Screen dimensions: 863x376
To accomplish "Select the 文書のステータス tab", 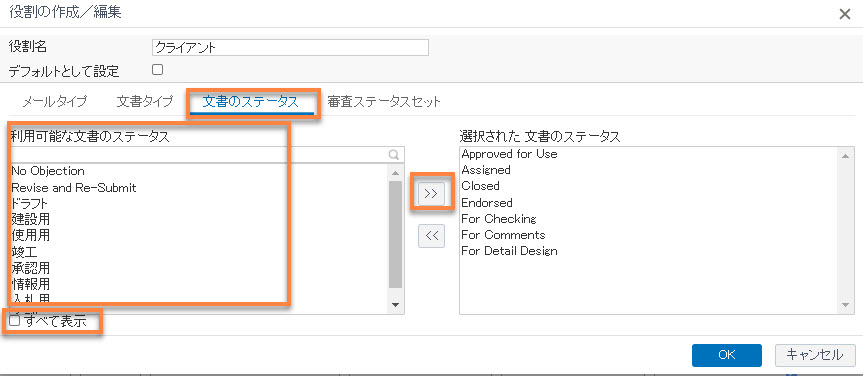I will [x=250, y=102].
